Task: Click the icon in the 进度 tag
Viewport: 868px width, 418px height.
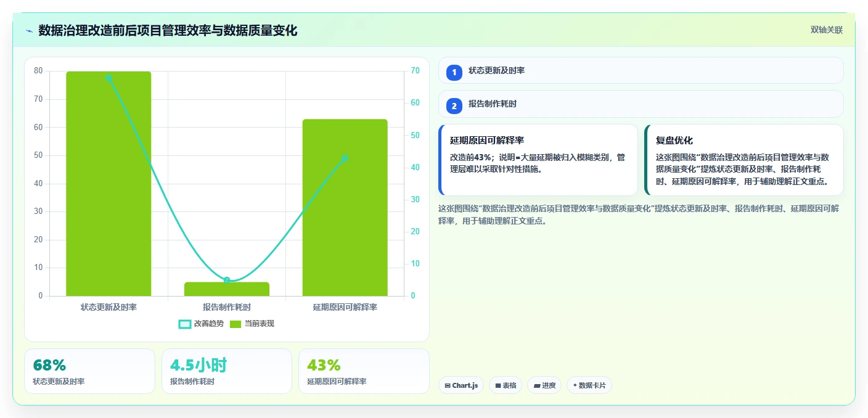Action: 536,386
